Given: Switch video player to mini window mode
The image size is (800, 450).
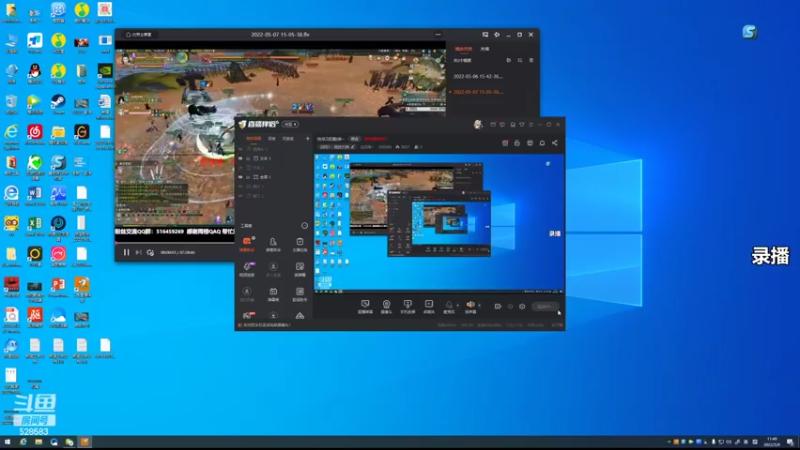Looking at the screenshot, I should pyautogui.click(x=485, y=35).
